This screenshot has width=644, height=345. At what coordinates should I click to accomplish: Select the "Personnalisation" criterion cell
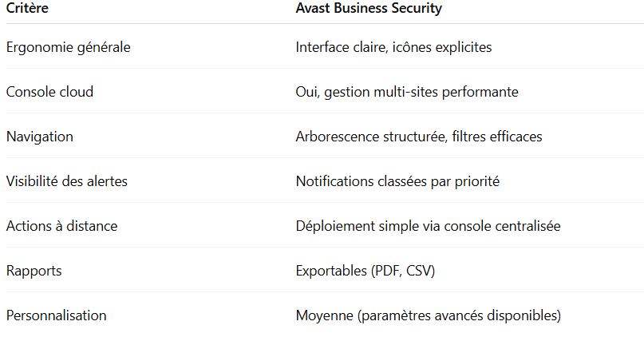[56, 315]
